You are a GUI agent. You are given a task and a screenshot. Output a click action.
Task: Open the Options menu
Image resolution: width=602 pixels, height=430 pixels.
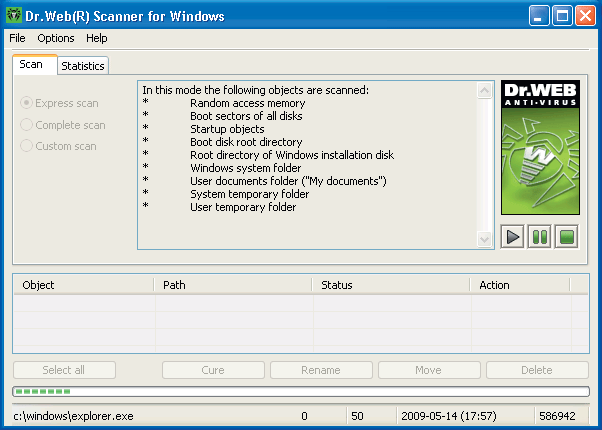(x=56, y=38)
